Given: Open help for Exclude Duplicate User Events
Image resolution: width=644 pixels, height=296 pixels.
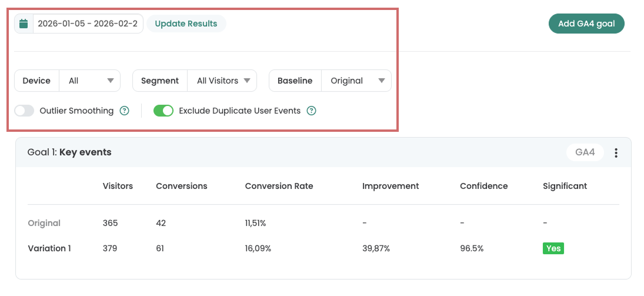Looking at the screenshot, I should pos(312,111).
